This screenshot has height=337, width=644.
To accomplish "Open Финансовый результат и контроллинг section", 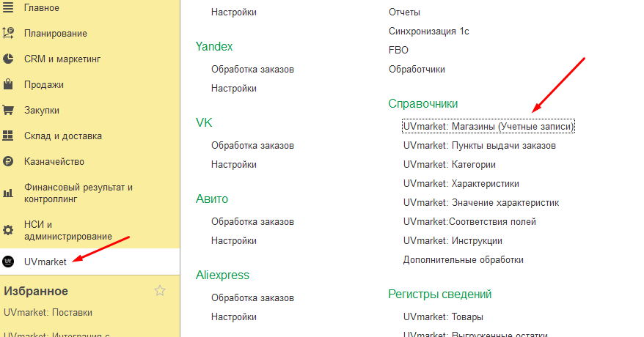I will coord(78,193).
